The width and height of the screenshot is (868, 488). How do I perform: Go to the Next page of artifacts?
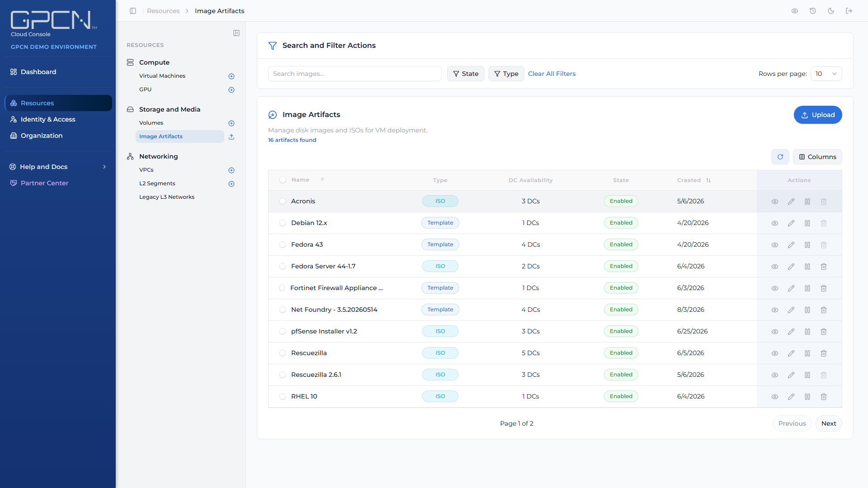coord(829,423)
